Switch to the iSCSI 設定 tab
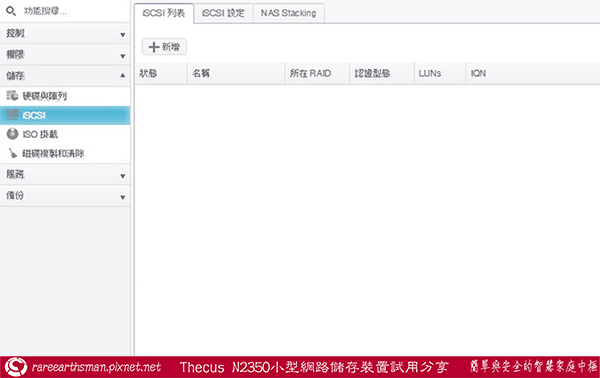 pyautogui.click(x=223, y=13)
